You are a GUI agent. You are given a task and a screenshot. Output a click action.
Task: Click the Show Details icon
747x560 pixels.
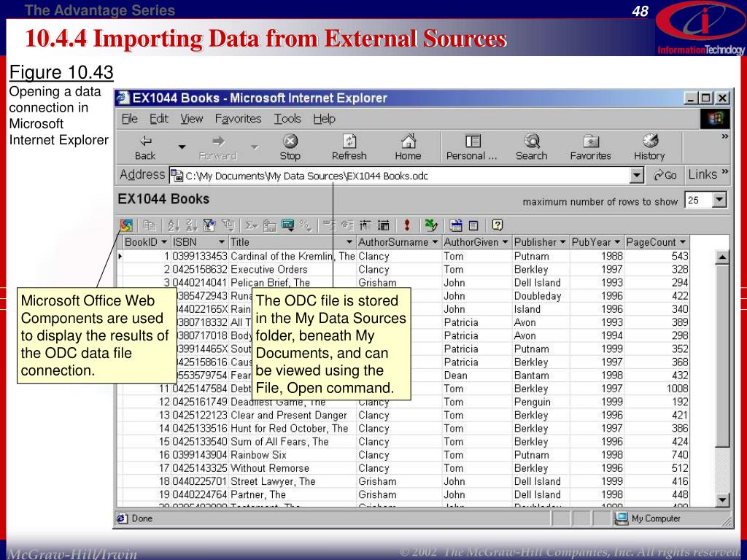click(384, 225)
